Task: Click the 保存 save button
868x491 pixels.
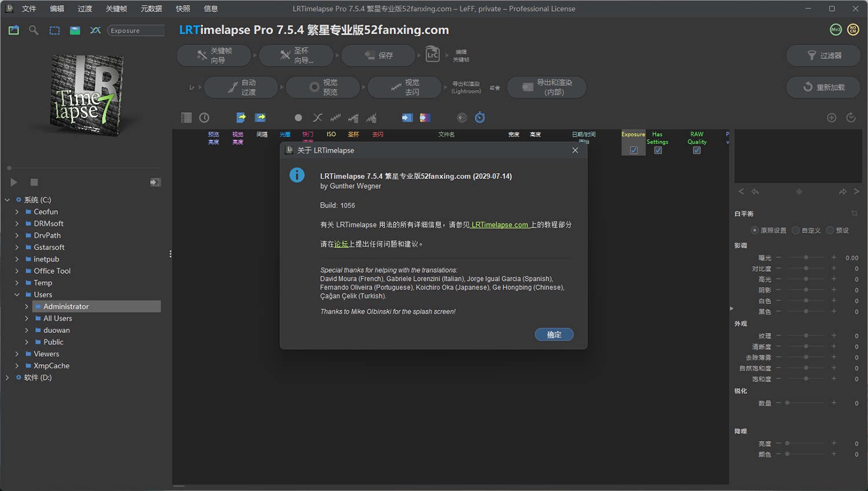Action: point(378,55)
